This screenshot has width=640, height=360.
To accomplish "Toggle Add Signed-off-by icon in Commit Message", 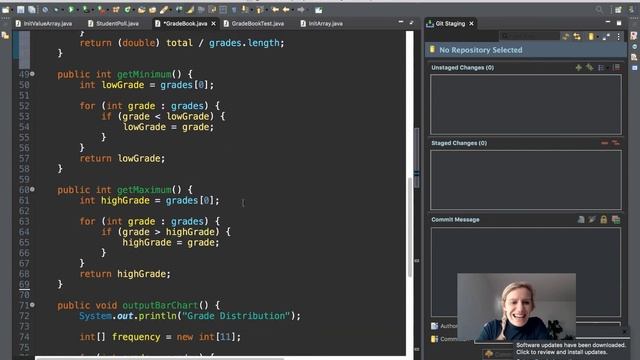I will [592, 220].
